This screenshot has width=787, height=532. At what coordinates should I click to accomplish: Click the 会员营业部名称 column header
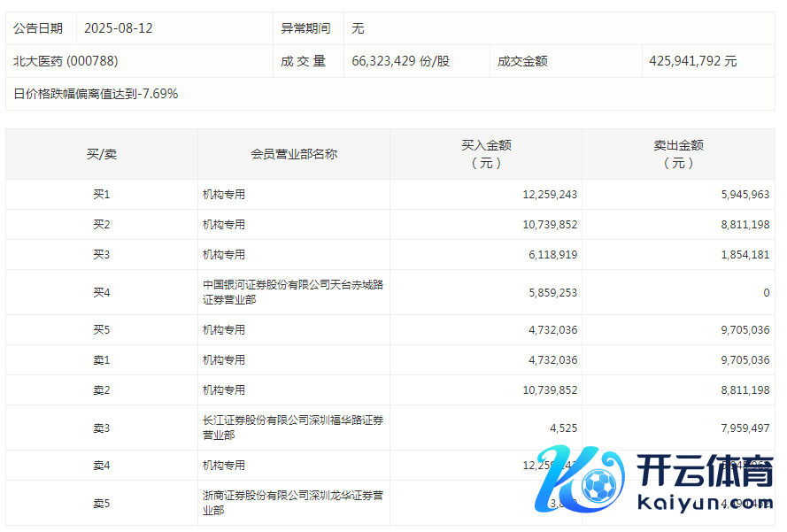pyautogui.click(x=294, y=154)
